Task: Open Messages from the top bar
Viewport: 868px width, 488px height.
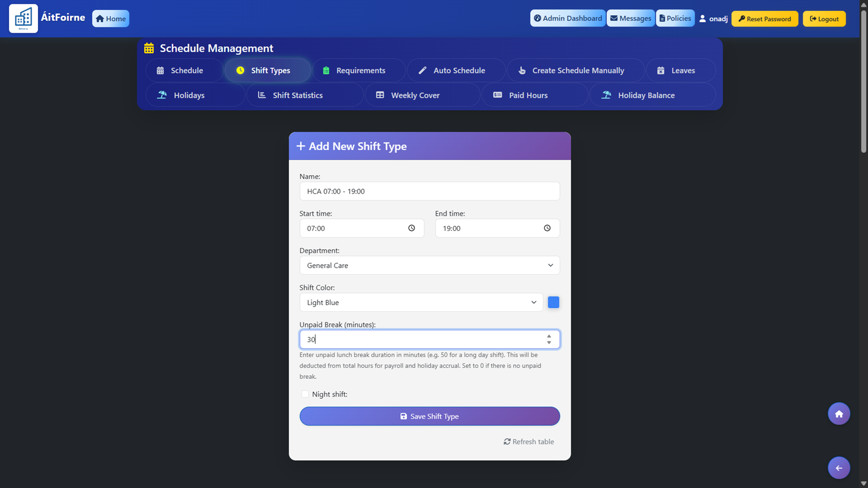Action: pyautogui.click(x=631, y=19)
